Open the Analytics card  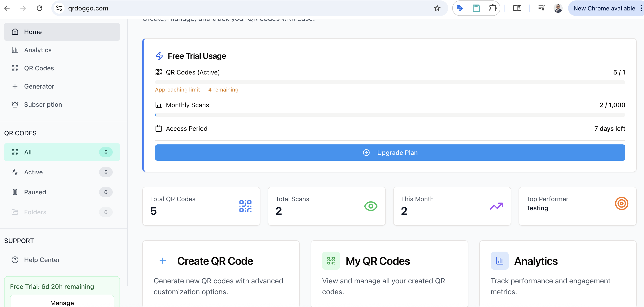558,274
